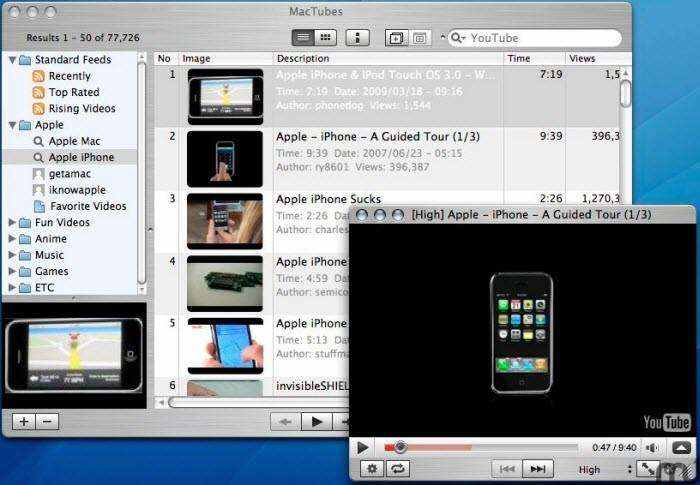This screenshot has width=700, height=485.
Task: Open the High quality dropdown
Action: tap(605, 469)
